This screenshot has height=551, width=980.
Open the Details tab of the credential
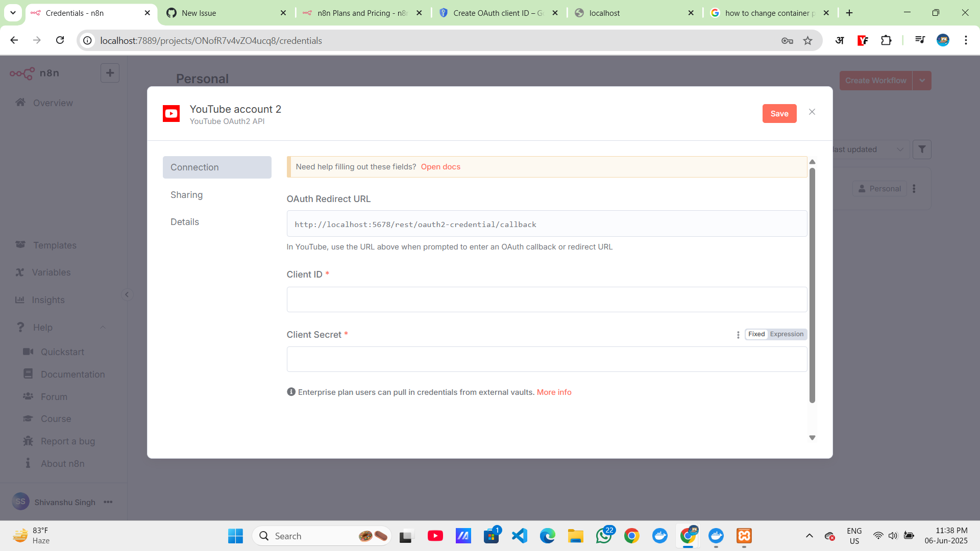[184, 221]
